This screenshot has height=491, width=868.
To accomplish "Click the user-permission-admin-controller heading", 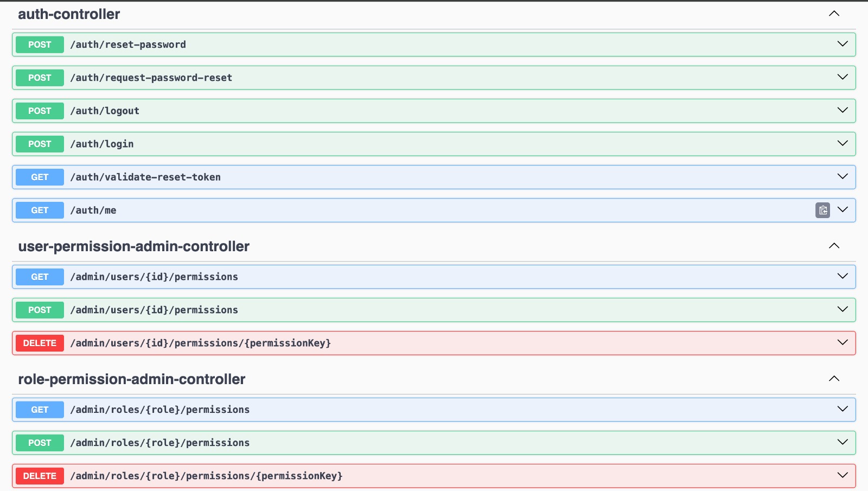I will 134,246.
